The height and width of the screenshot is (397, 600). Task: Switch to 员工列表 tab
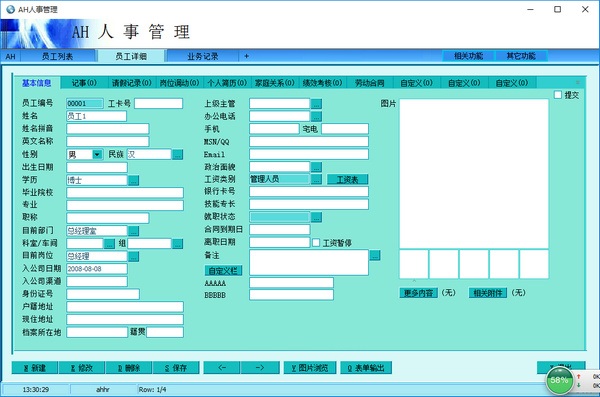pyautogui.click(x=57, y=56)
